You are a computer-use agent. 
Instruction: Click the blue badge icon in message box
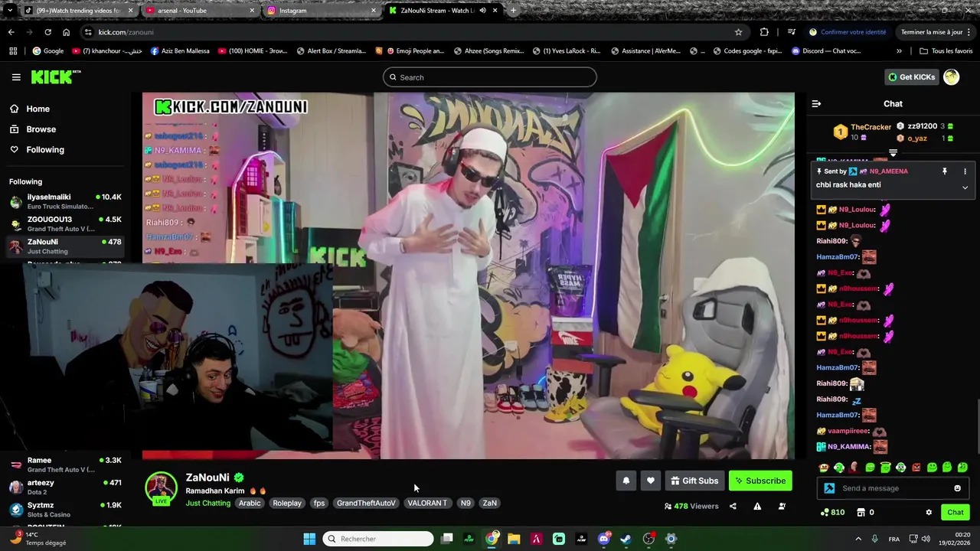click(x=829, y=488)
